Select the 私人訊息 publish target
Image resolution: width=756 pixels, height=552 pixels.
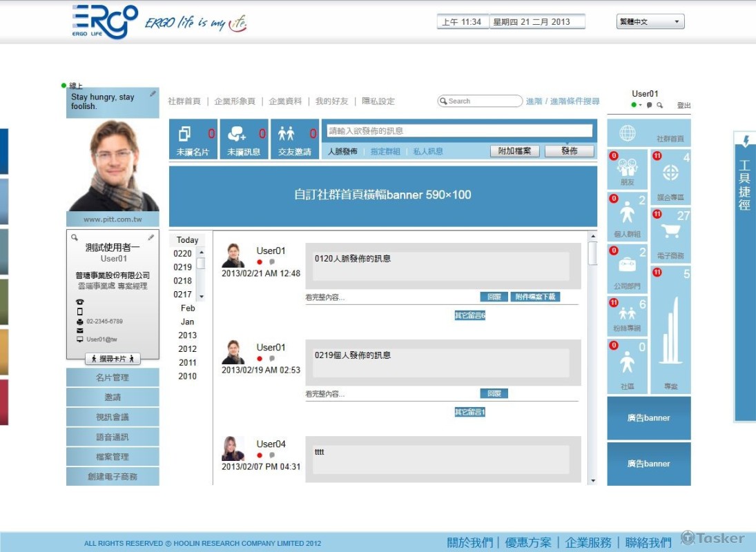click(428, 152)
